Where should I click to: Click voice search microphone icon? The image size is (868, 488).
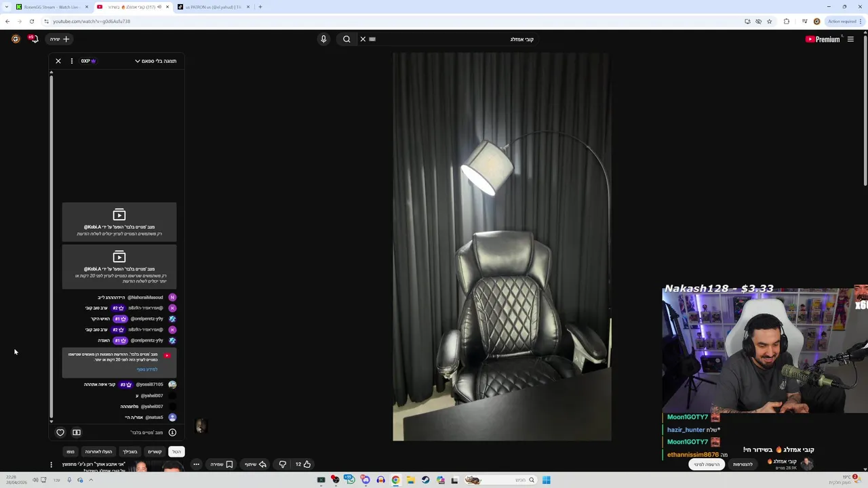(323, 39)
